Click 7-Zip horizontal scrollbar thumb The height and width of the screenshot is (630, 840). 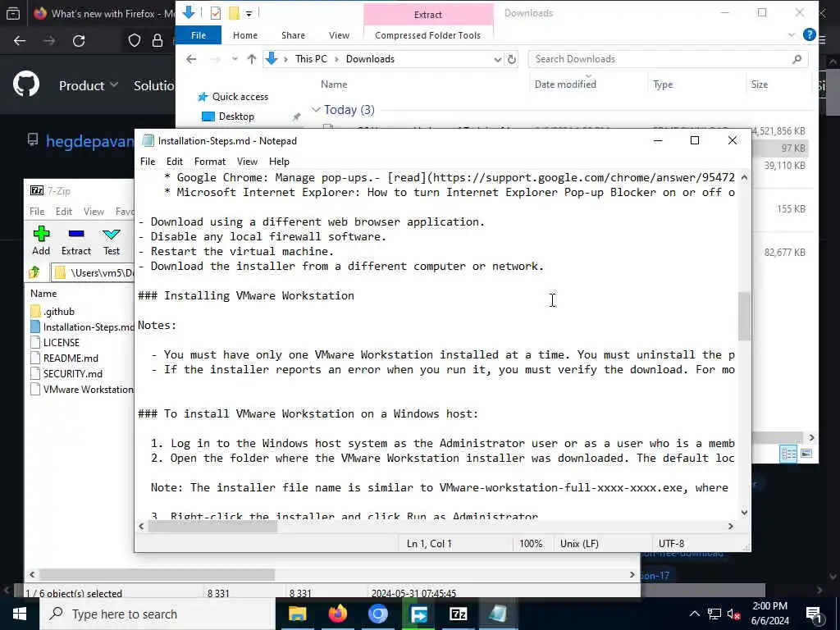pyautogui.click(x=157, y=574)
